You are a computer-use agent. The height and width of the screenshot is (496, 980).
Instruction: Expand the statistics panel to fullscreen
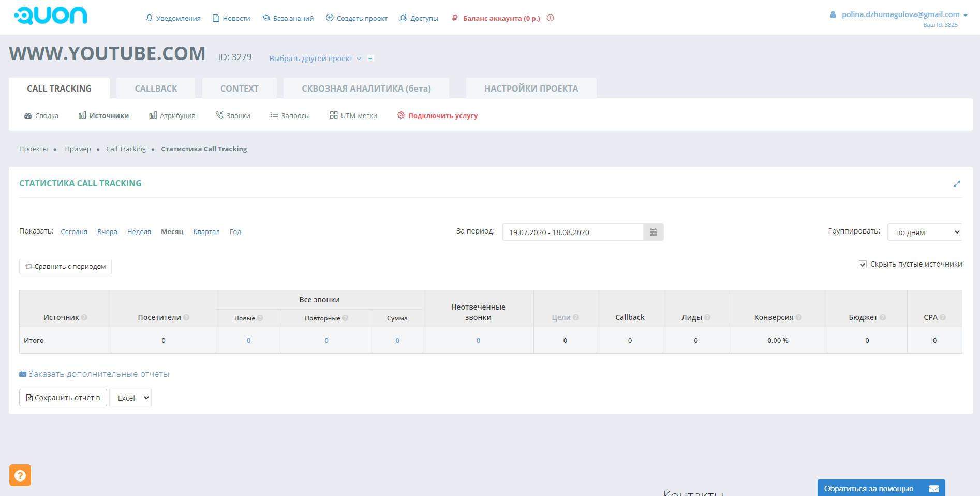pos(957,184)
